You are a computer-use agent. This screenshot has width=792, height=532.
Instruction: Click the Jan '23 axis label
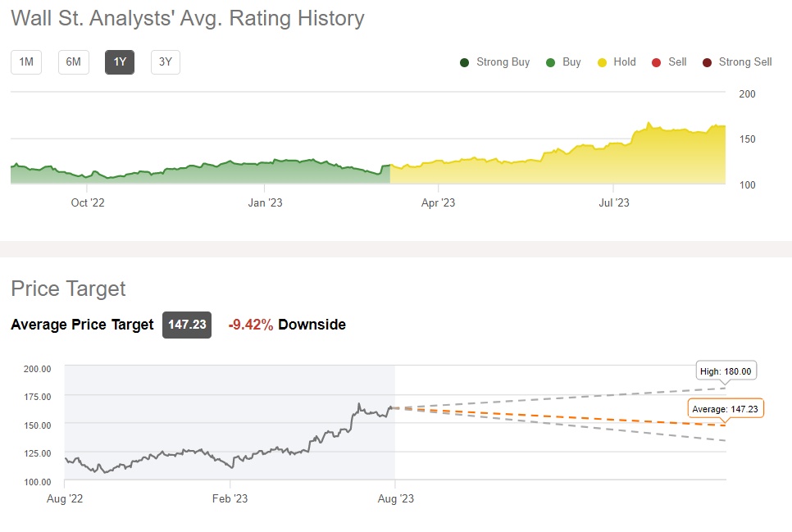pyautogui.click(x=265, y=202)
